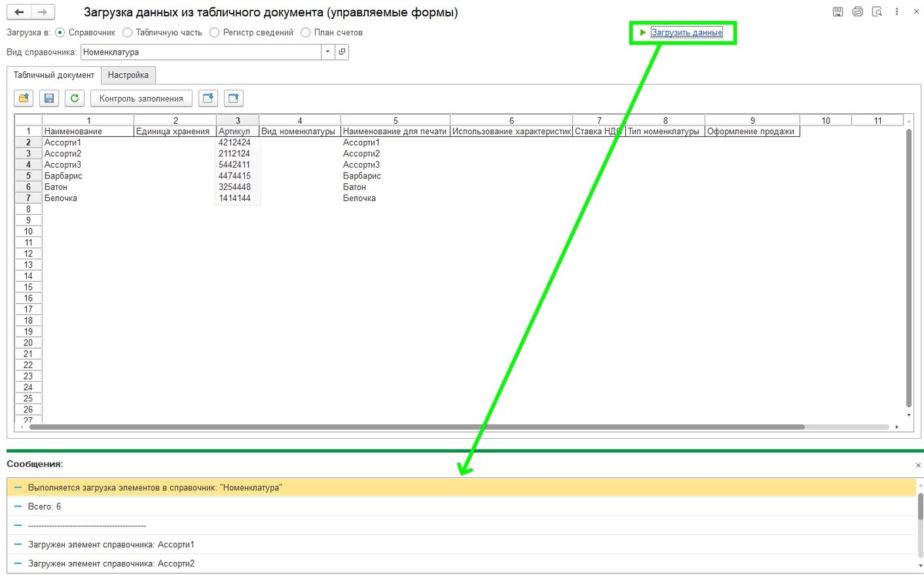Viewport: 924px width, 575px height.
Task: Click the Оформление продажи header cell
Action: point(752,132)
